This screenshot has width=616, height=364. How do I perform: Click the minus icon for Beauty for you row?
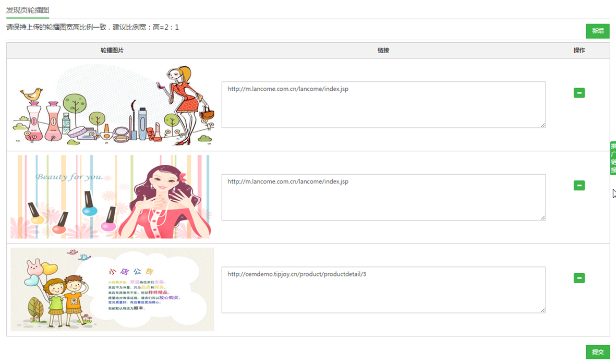[579, 186]
